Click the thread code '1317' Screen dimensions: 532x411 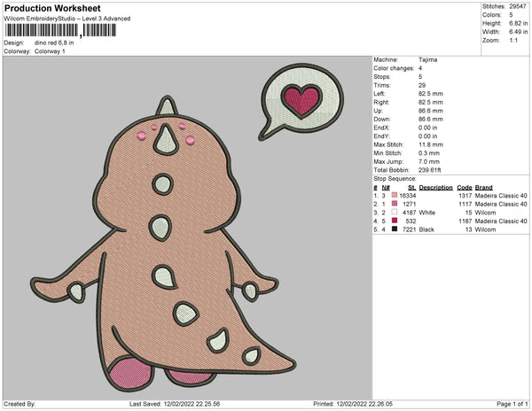[x=465, y=196]
